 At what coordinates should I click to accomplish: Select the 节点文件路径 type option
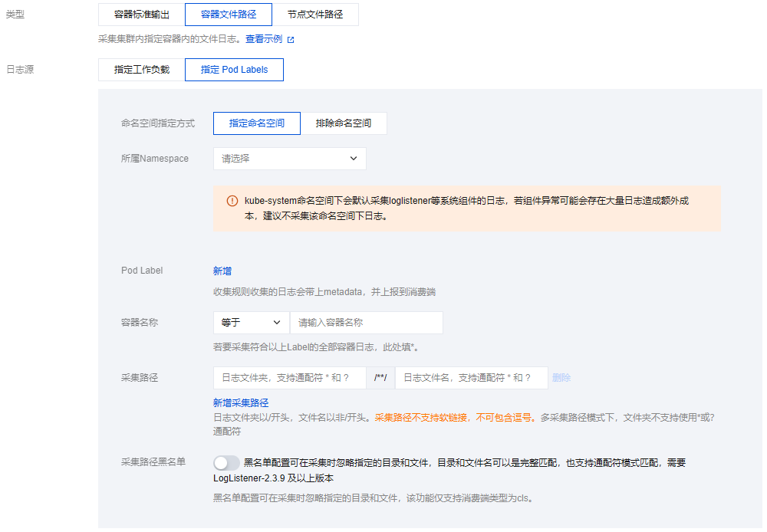pos(315,15)
